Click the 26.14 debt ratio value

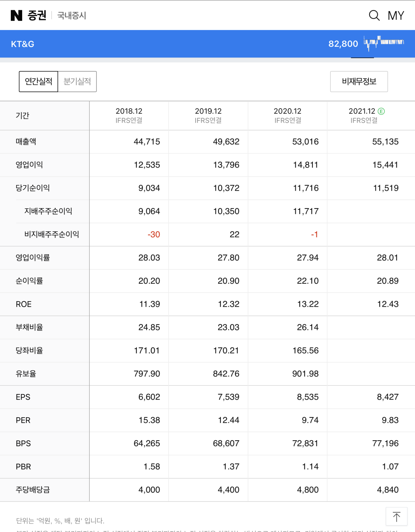coord(308,327)
